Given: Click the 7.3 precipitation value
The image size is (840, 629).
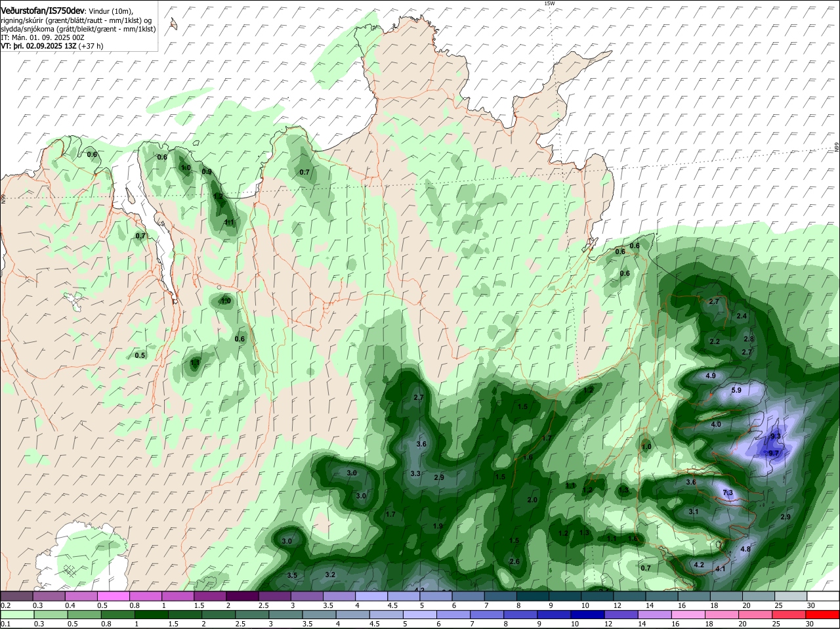Looking at the screenshot, I should 728,492.
